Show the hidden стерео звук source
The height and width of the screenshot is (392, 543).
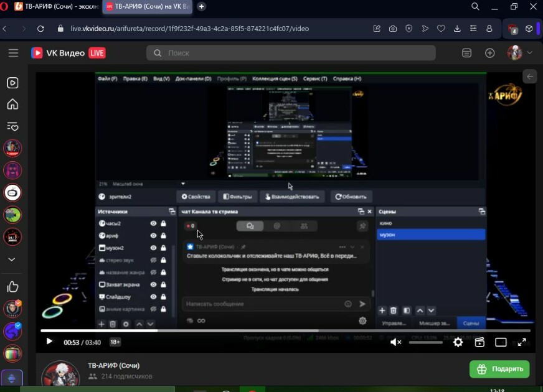click(x=153, y=260)
